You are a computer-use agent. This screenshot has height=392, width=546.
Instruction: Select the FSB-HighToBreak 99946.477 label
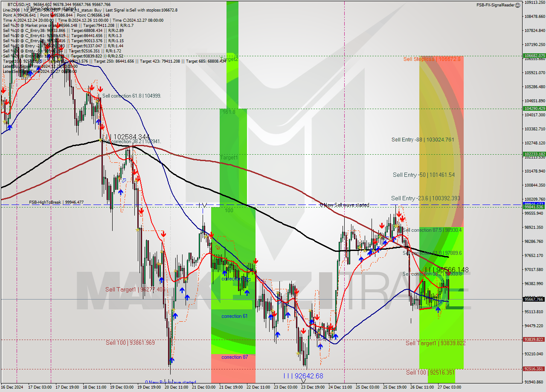click(x=56, y=202)
